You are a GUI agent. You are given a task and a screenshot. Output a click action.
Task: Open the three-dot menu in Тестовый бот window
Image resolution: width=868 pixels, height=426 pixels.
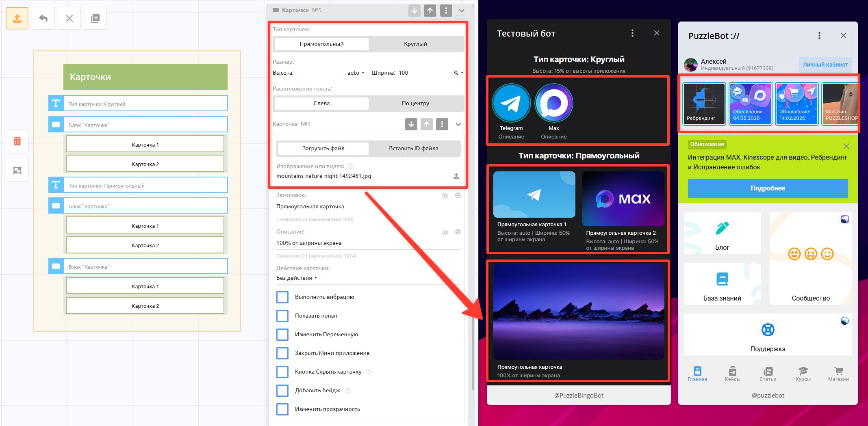coord(632,33)
